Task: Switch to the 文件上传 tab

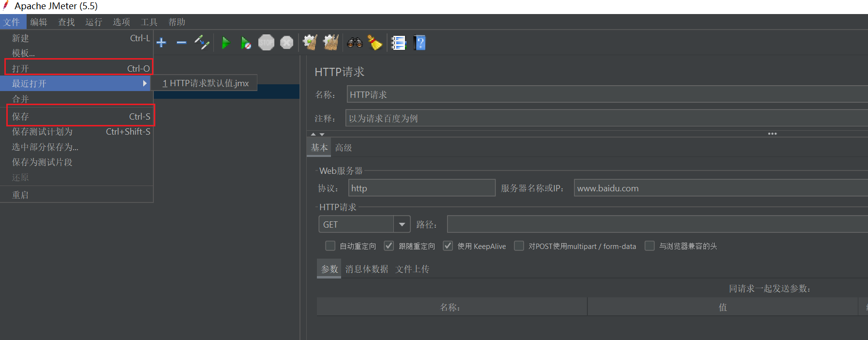Action: pyautogui.click(x=412, y=269)
